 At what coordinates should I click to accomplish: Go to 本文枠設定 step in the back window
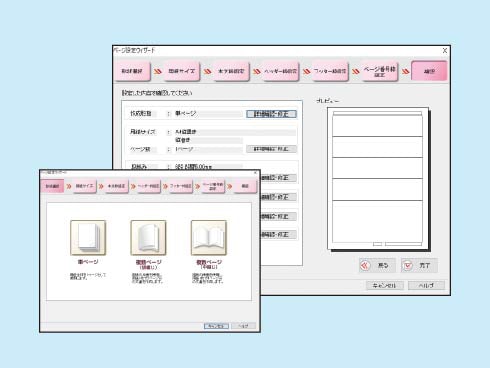pos(231,71)
